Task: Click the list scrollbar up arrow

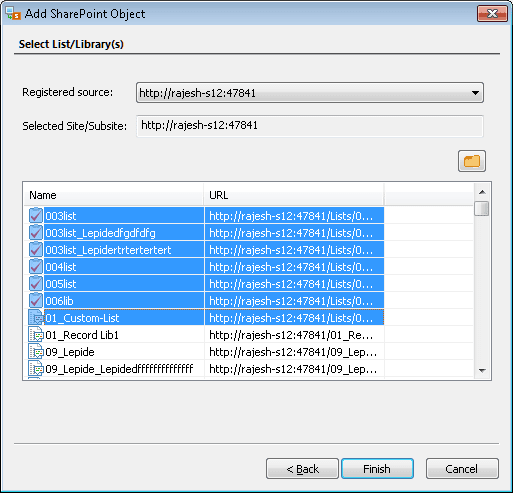Action: point(482,192)
